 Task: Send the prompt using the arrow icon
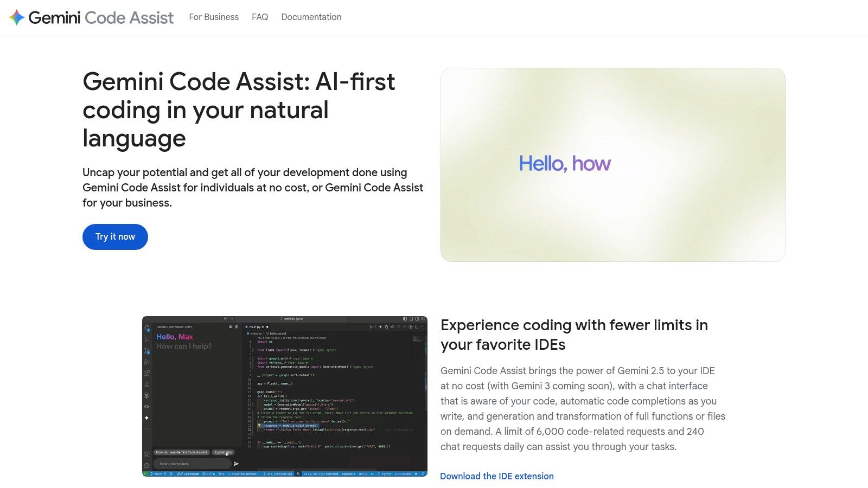(x=237, y=464)
